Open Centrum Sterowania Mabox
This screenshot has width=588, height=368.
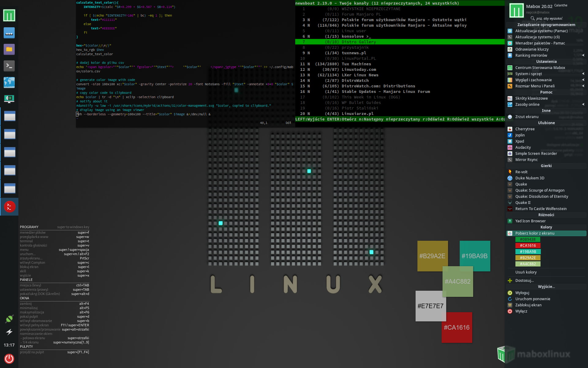click(x=540, y=68)
